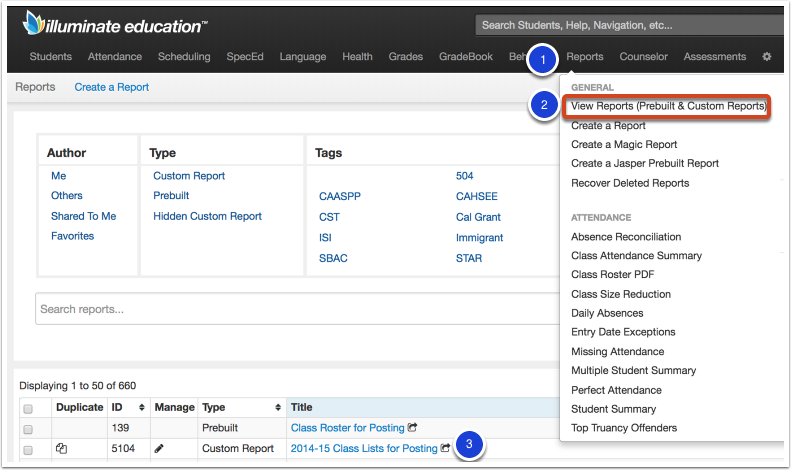Viewport: 791px width, 470px height.
Task: Select Daily Absences
Action: coord(607,313)
